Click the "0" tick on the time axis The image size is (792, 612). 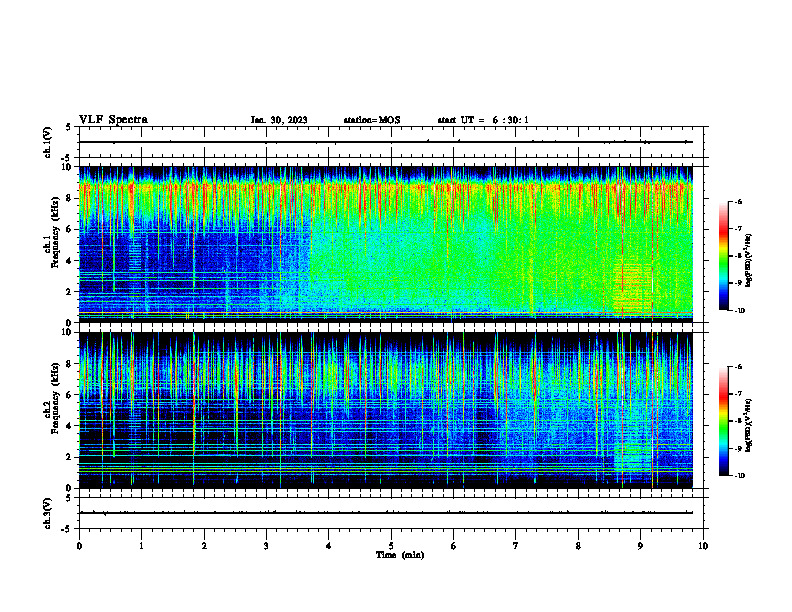pyautogui.click(x=79, y=546)
